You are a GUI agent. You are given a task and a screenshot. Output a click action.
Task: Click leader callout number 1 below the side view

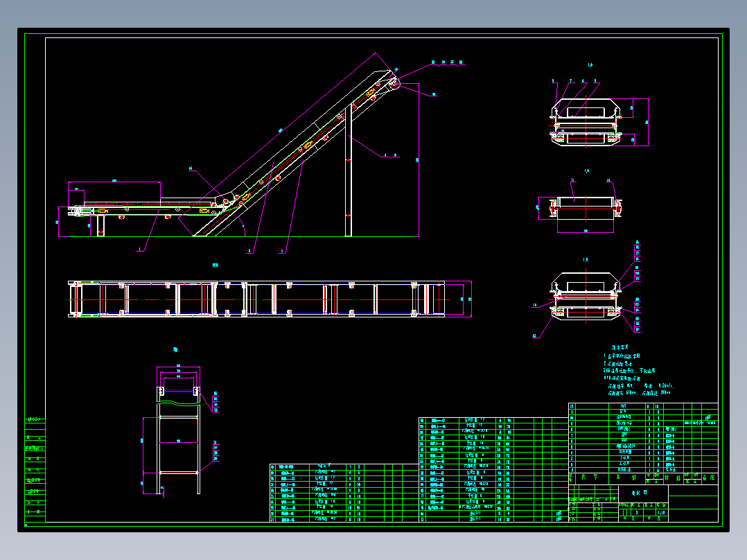[139, 250]
